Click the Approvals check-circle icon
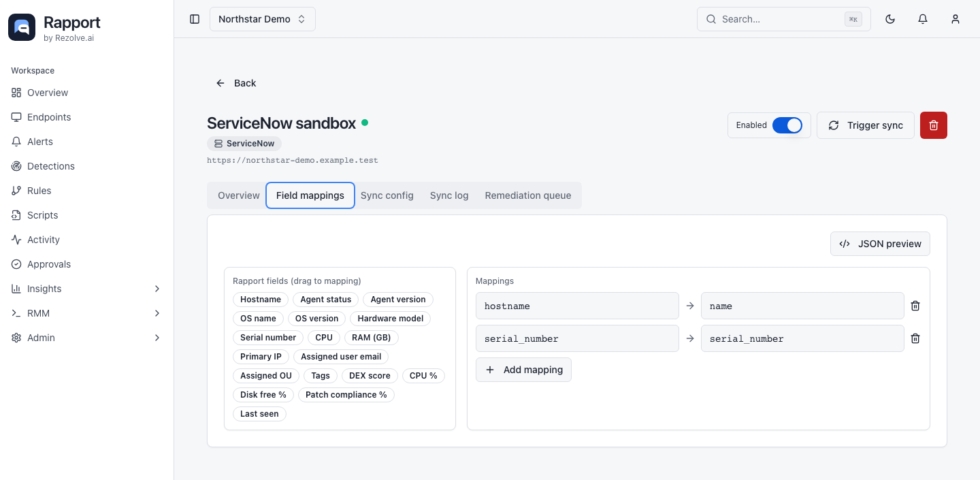This screenshot has height=480, width=980. click(16, 264)
